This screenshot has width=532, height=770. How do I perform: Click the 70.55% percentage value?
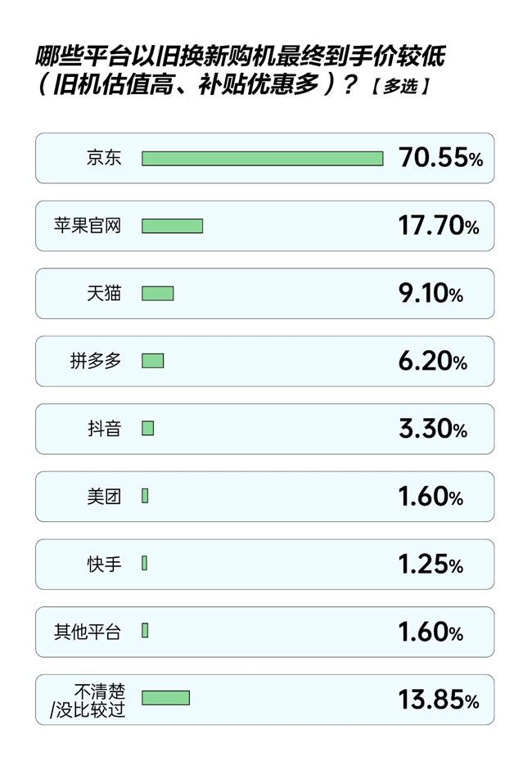pyautogui.click(x=440, y=158)
